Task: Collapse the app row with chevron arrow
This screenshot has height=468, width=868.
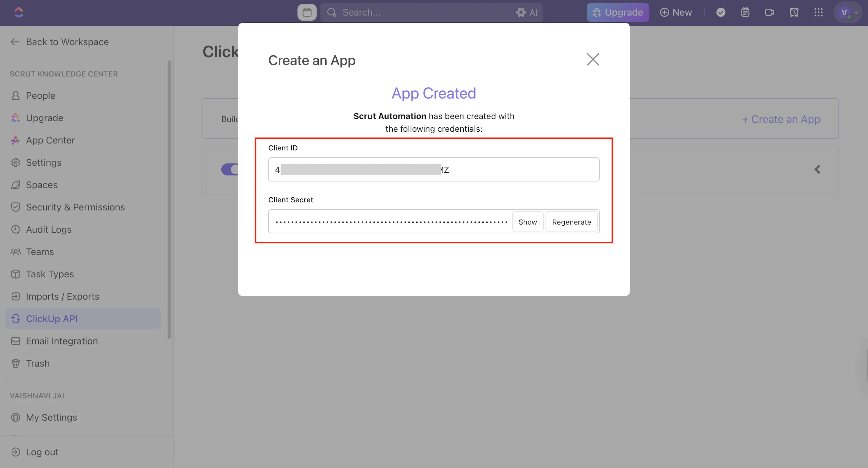Action: pyautogui.click(x=817, y=169)
